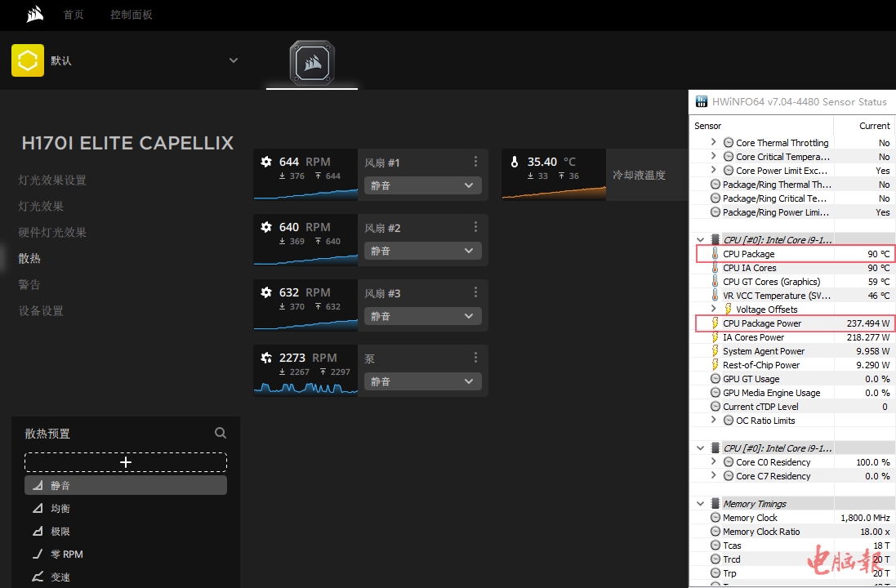This screenshot has width=896, height=588.
Task: Switch to the 控制面板 tab
Action: pyautogui.click(x=132, y=15)
